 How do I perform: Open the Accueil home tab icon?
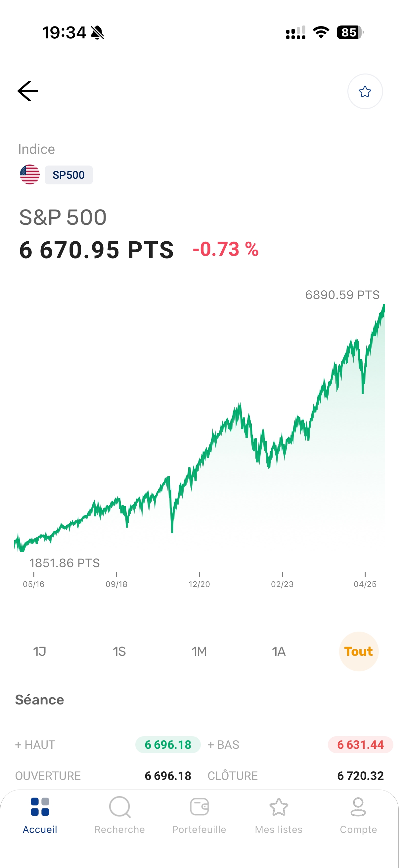pyautogui.click(x=40, y=807)
